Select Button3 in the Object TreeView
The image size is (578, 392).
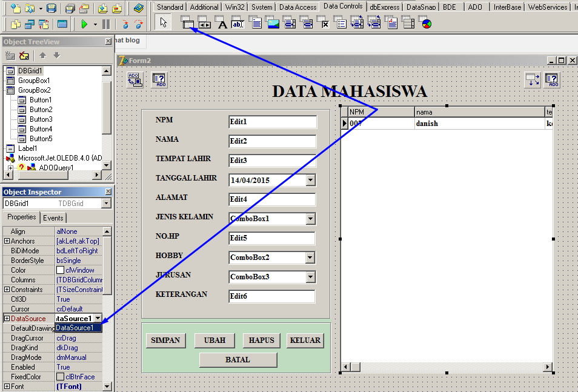pos(41,119)
